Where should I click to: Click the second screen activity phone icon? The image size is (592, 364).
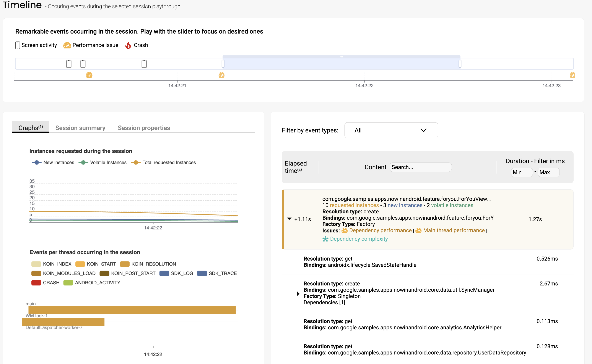(x=83, y=64)
